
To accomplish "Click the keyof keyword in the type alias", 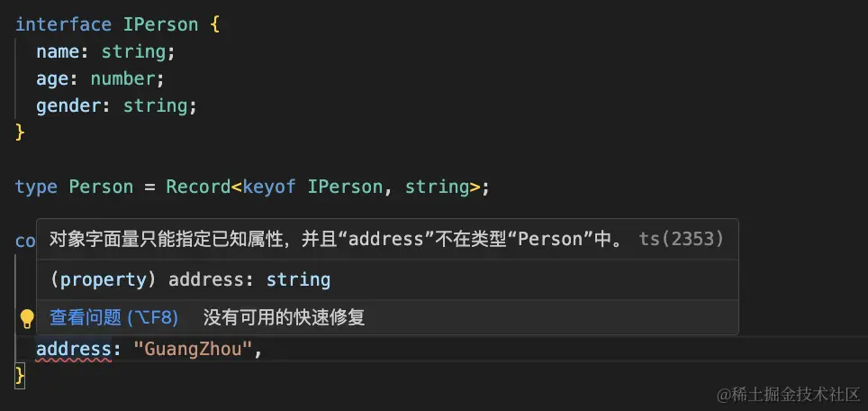I will (268, 187).
